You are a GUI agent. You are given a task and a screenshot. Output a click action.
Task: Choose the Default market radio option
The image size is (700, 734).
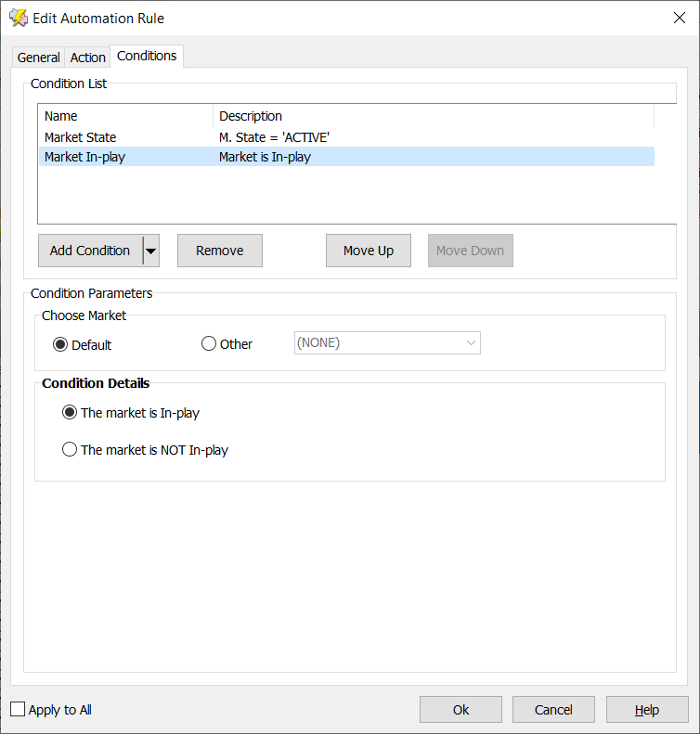click(x=61, y=344)
